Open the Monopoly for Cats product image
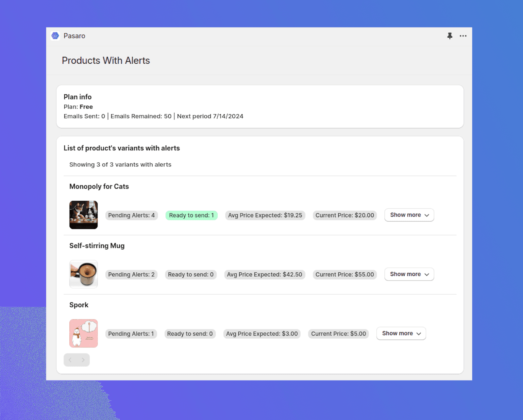The height and width of the screenshot is (420, 523). click(83, 215)
